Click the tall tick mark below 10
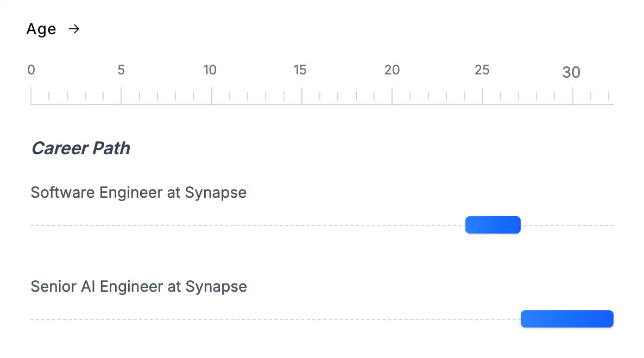644x358 pixels. pos(212,95)
